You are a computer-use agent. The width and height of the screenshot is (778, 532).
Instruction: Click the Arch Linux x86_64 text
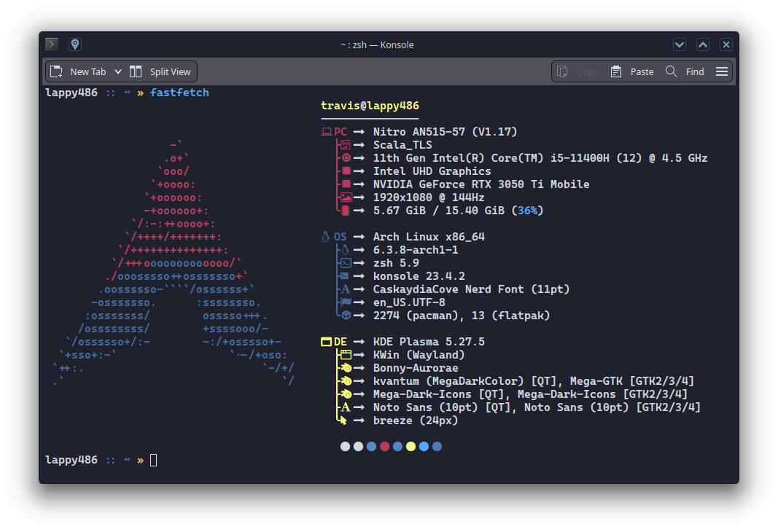pos(429,237)
